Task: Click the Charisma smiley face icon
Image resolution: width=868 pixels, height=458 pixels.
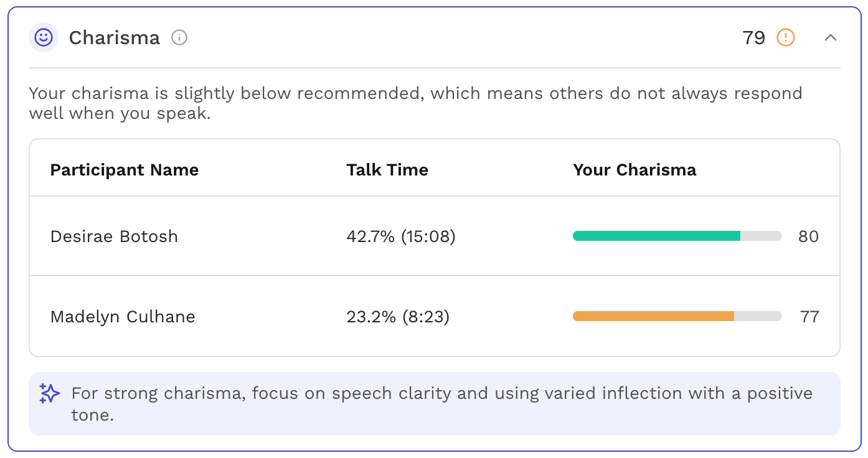Action: (44, 38)
